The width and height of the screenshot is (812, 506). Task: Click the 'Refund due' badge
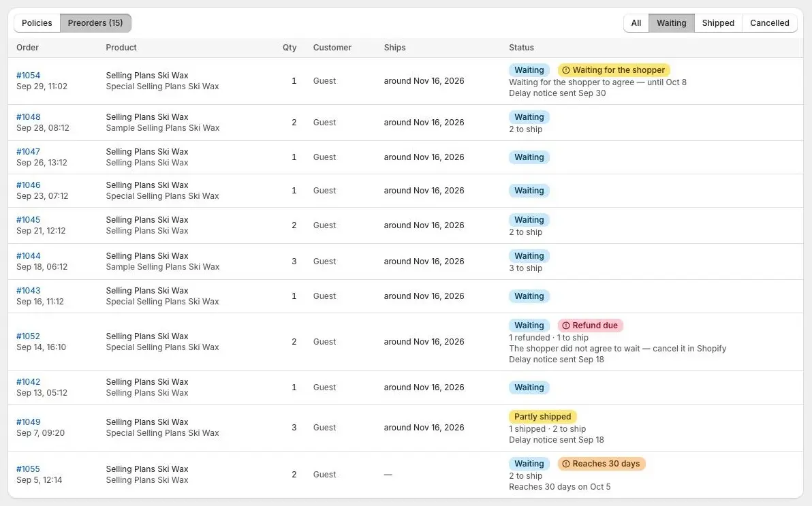[591, 326]
